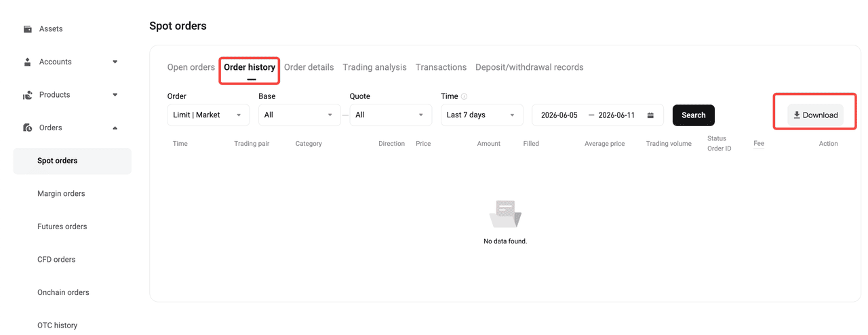Image resolution: width=868 pixels, height=335 pixels.
Task: Open the Trading analysis tab
Action: (x=374, y=67)
